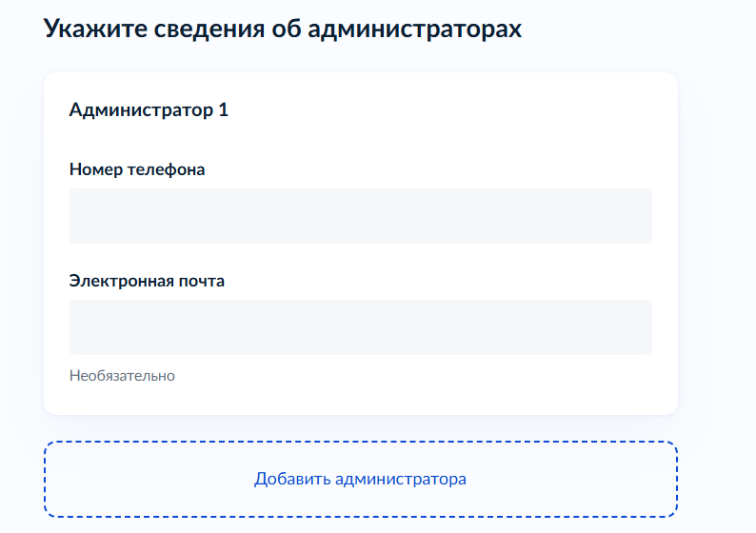Place cursor in the phone number box
The image size is (756, 533).
pos(360,216)
